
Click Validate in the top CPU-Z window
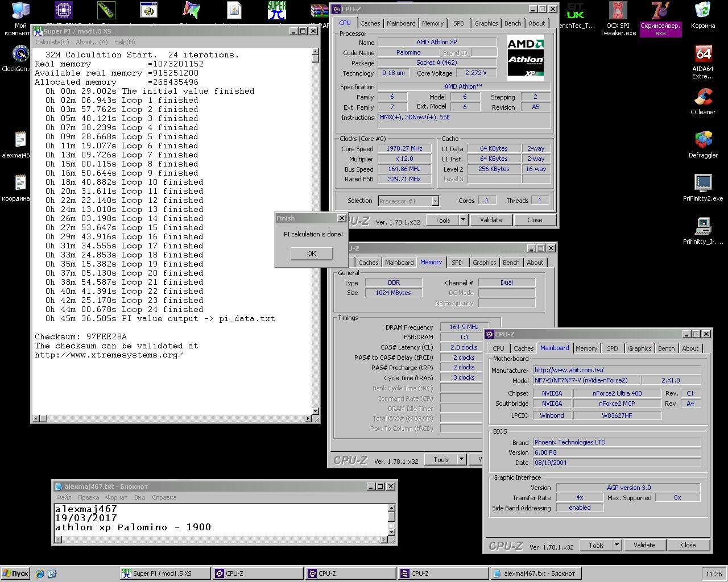point(491,220)
